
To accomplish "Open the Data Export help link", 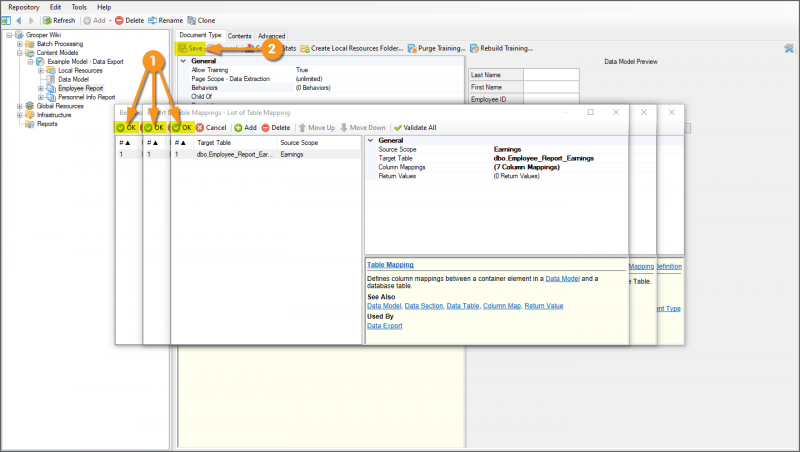I will click(x=385, y=325).
